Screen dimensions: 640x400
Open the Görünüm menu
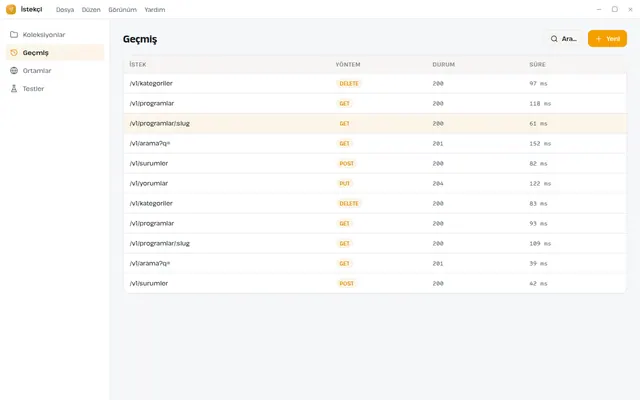[122, 9]
